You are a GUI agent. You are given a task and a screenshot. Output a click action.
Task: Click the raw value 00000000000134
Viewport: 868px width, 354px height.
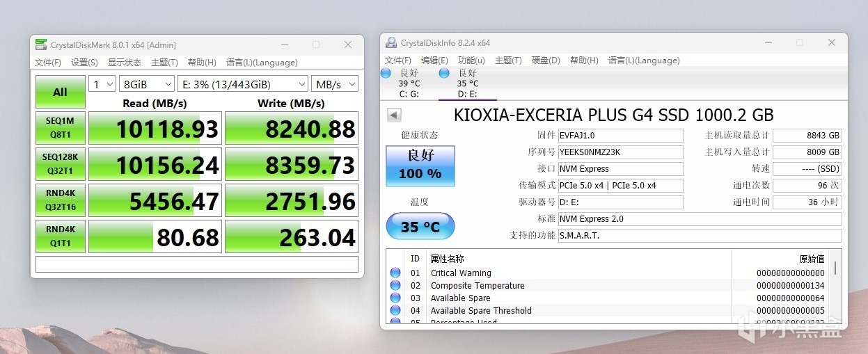(791, 286)
